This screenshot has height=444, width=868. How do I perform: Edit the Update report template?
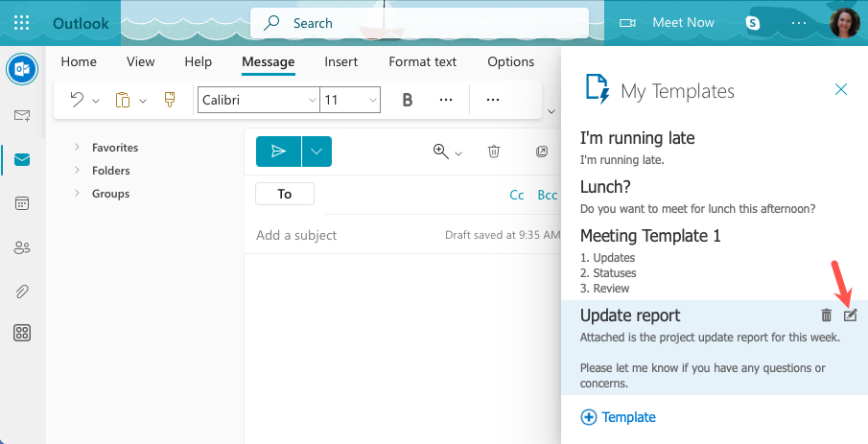pos(850,315)
